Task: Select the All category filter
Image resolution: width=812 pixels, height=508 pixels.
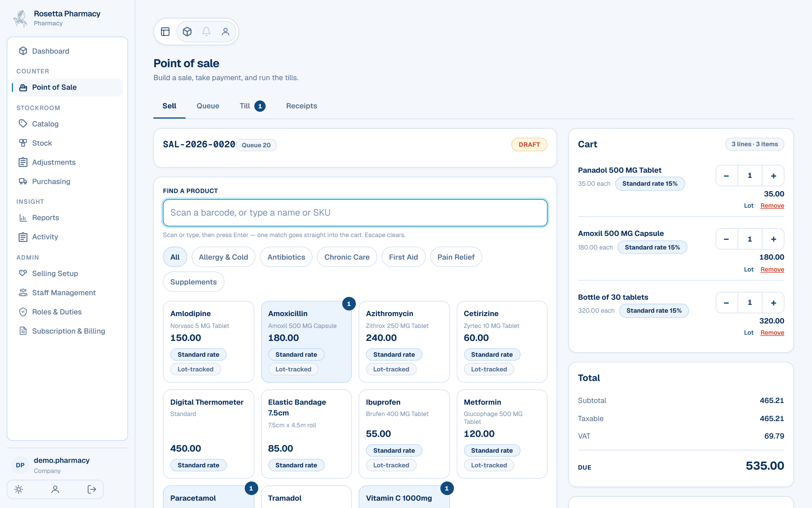Action: click(x=175, y=257)
